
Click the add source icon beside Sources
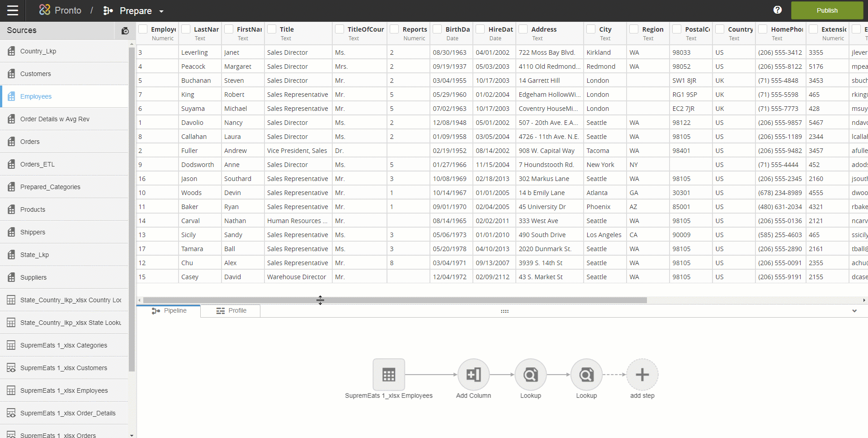point(125,30)
